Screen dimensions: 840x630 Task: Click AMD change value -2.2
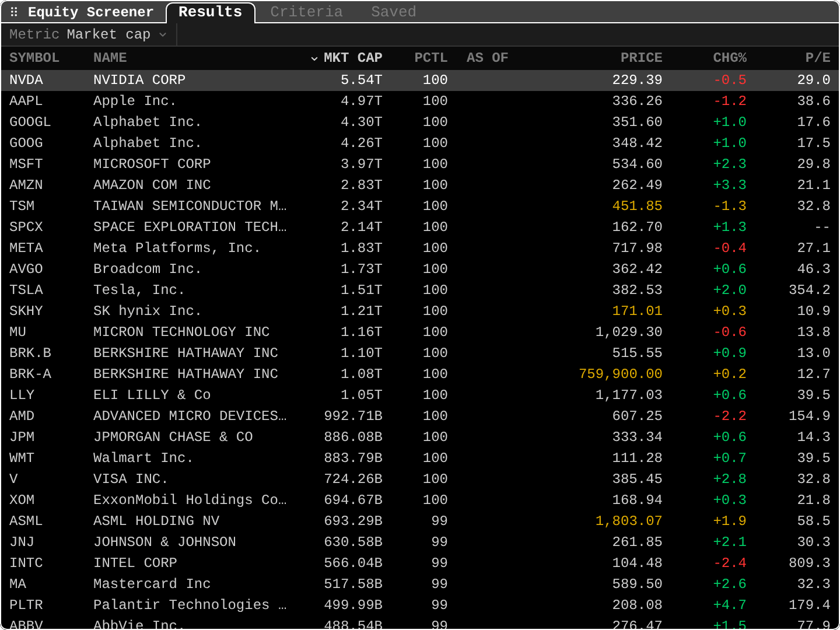[730, 416]
